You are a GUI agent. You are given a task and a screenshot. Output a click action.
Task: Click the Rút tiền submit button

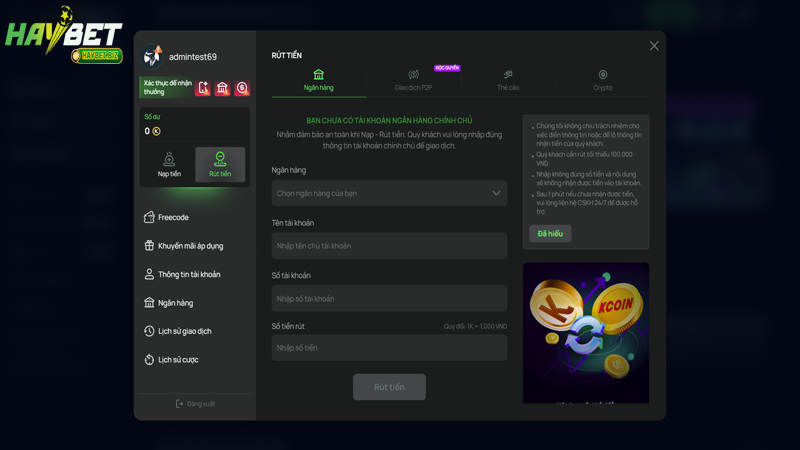coord(389,387)
